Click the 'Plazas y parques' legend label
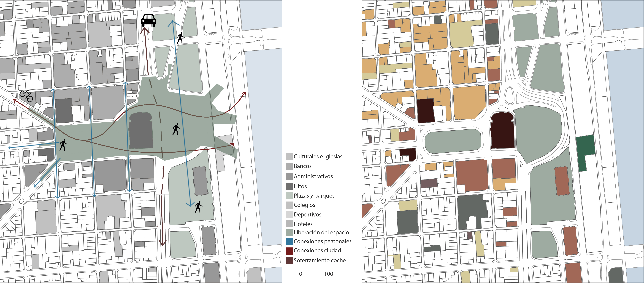Screen dimensions: 644x283 [x=314, y=196]
